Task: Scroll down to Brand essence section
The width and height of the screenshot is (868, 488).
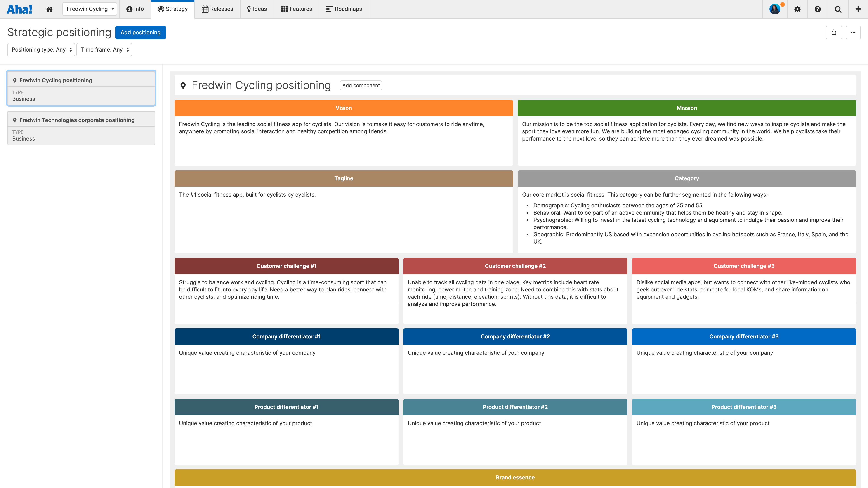Action: click(x=515, y=477)
